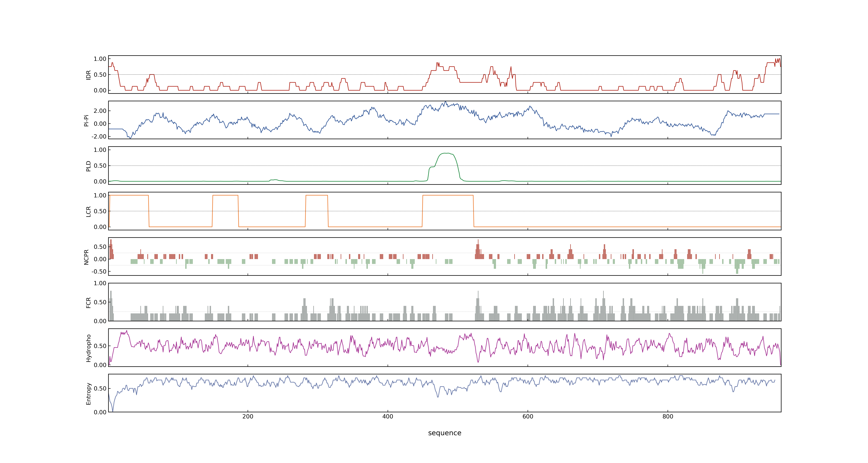Select the LCR axis label
The width and height of the screenshot is (868, 463).
(88, 211)
